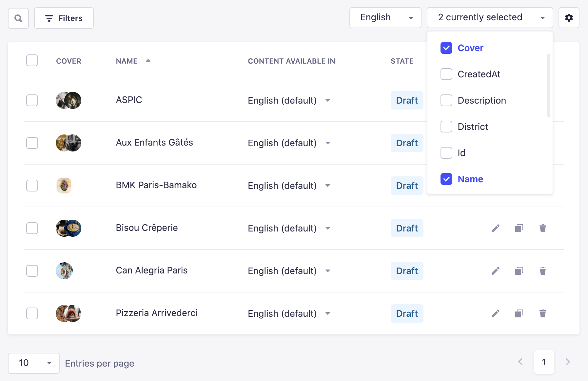Select the Name option in column menu
The image size is (588, 381).
(x=446, y=179)
